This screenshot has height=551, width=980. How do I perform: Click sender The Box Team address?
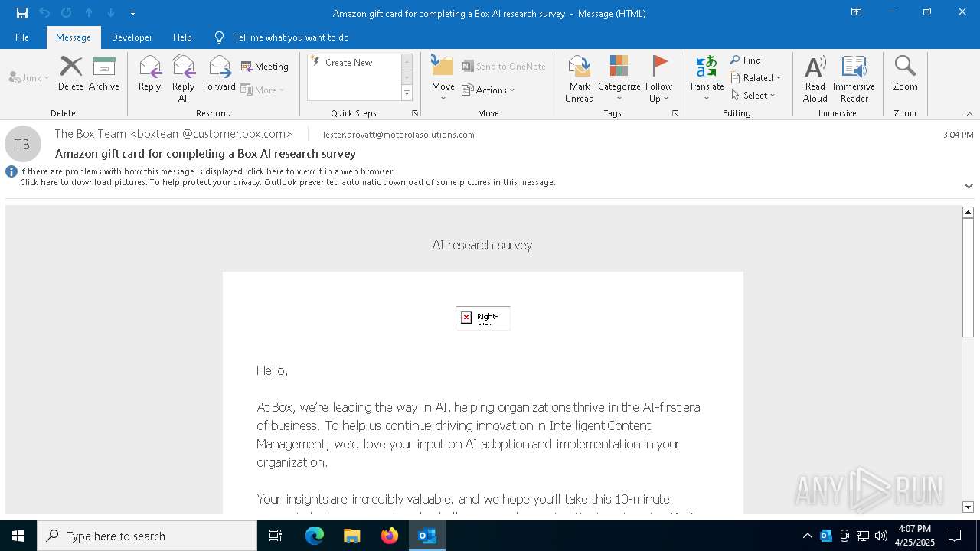pyautogui.click(x=174, y=134)
